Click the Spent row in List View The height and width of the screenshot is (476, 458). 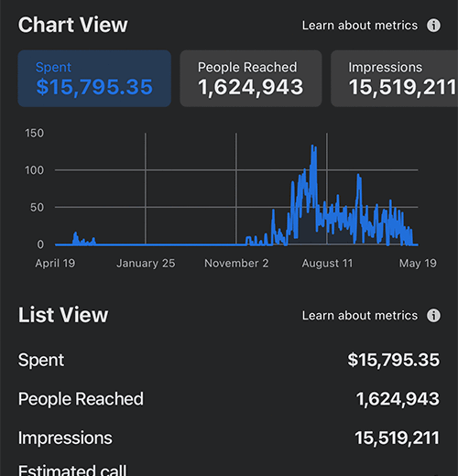229,360
